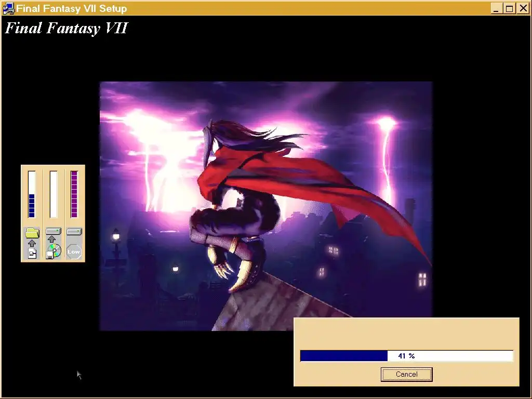Click the empty white media progress gauge
The width and height of the screenshot is (532, 399).
pyautogui.click(x=54, y=194)
